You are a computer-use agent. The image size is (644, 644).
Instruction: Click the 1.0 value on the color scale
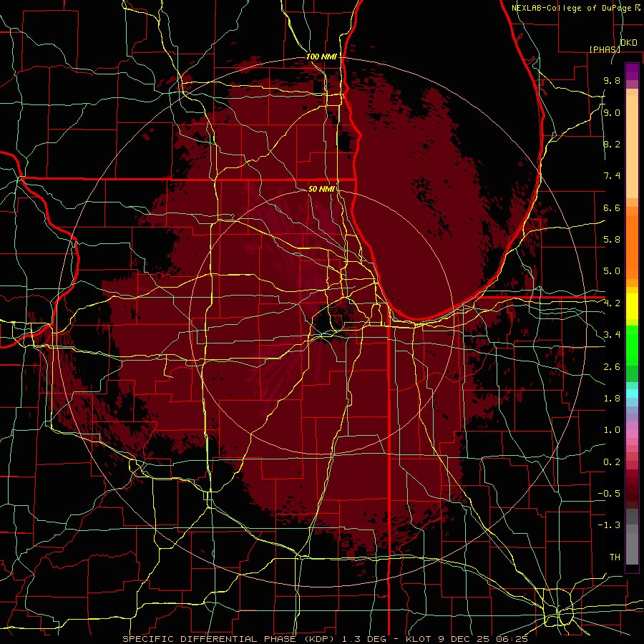pyautogui.click(x=612, y=430)
